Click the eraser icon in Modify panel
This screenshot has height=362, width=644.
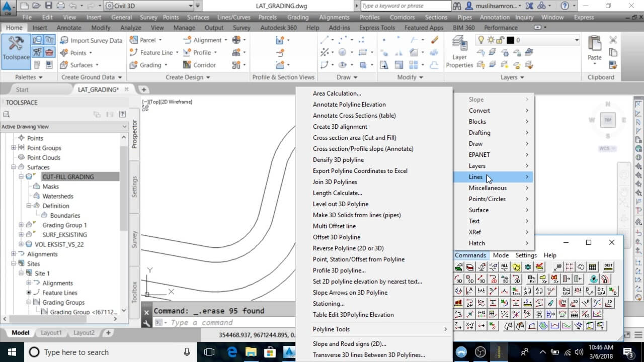pyautogui.click(x=434, y=40)
